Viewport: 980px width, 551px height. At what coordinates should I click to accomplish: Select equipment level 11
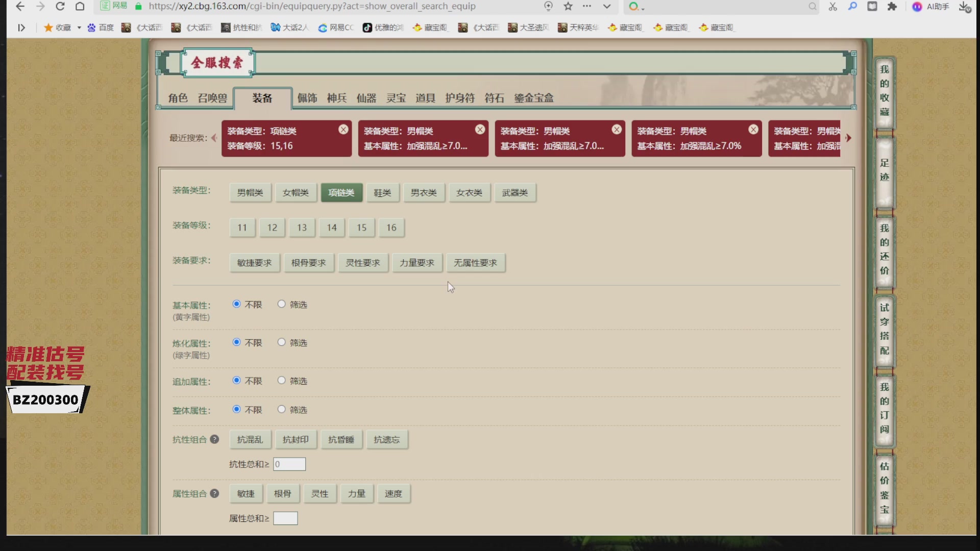(242, 228)
